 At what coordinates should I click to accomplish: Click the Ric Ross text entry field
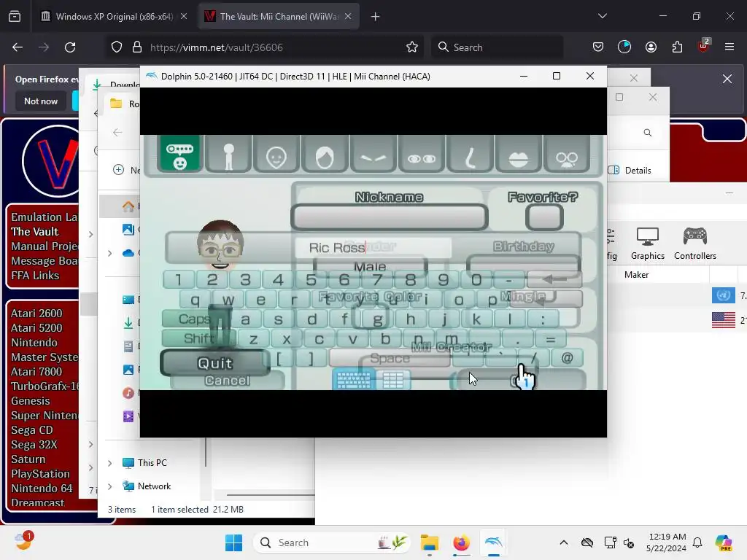click(373, 248)
